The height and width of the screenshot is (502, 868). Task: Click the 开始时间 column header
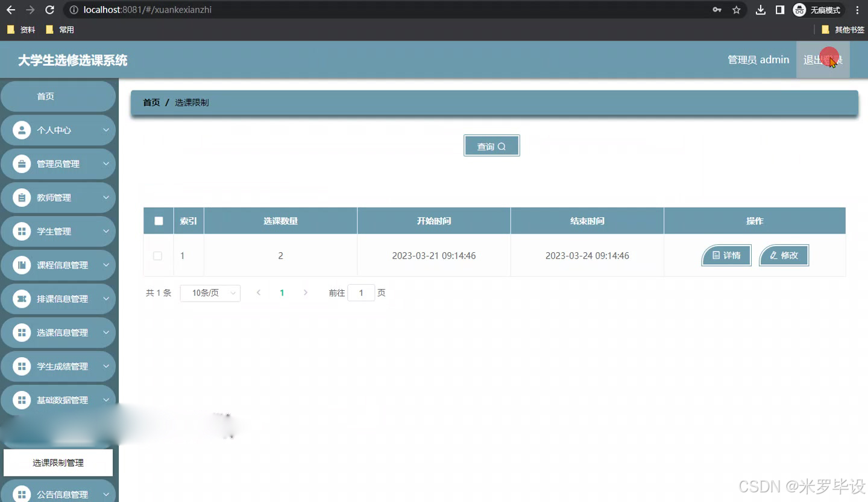point(434,221)
